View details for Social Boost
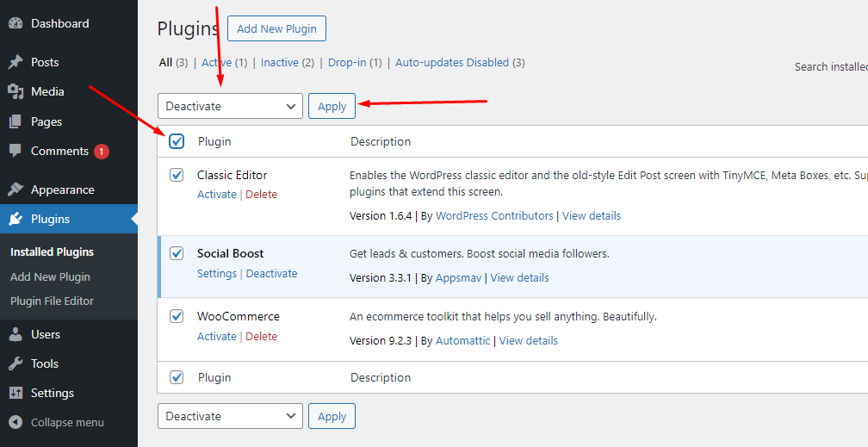This screenshot has width=868, height=447. tap(520, 278)
